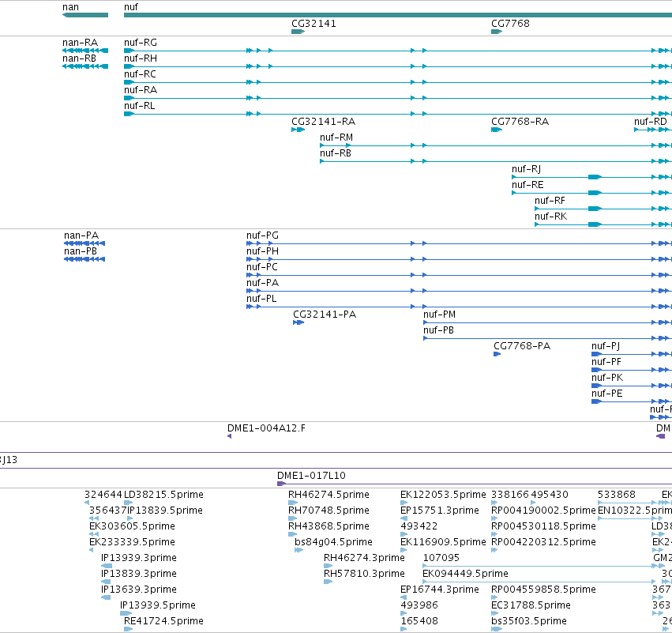Click the IP13839.5prime EST label
Viewport: 672px width, 633px height.
click(165, 511)
